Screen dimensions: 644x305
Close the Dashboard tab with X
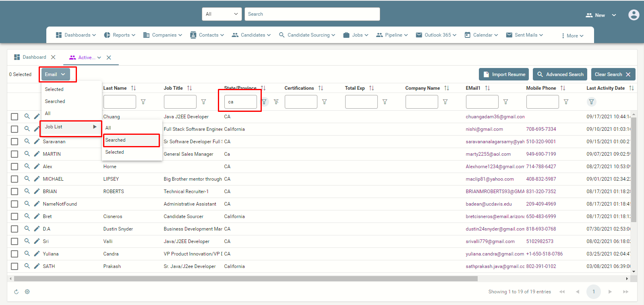(53, 57)
